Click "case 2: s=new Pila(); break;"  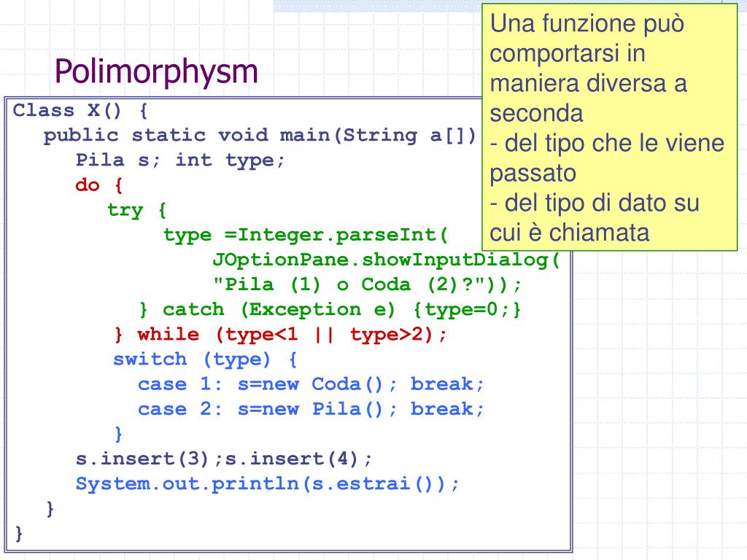tap(311, 409)
